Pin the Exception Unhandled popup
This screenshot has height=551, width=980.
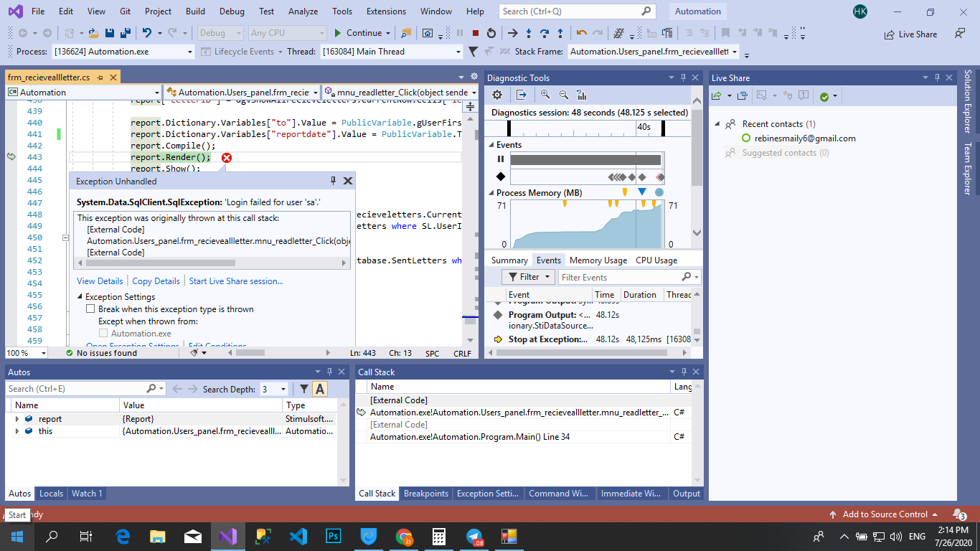pyautogui.click(x=333, y=181)
